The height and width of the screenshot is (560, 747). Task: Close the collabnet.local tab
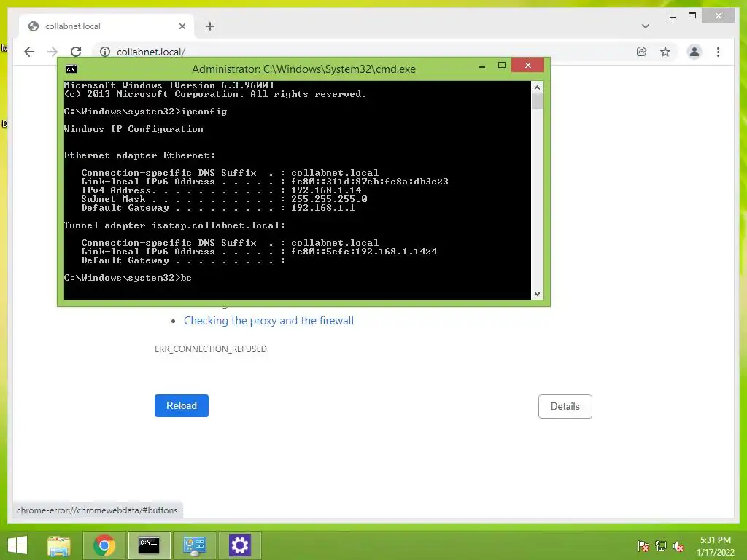click(x=182, y=26)
